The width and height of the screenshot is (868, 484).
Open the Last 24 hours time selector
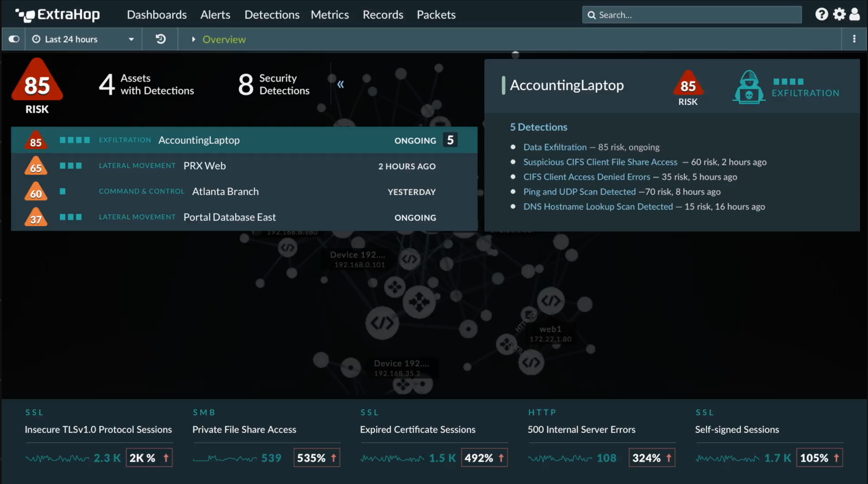pos(83,39)
